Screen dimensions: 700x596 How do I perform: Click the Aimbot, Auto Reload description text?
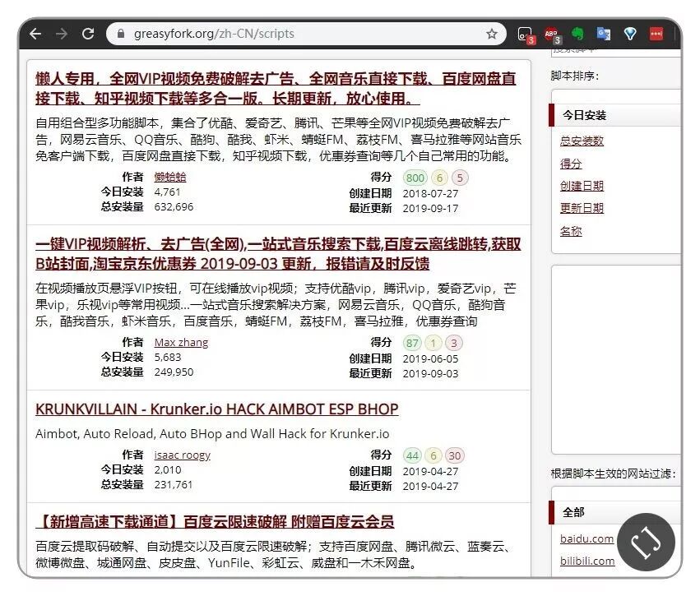click(x=212, y=433)
